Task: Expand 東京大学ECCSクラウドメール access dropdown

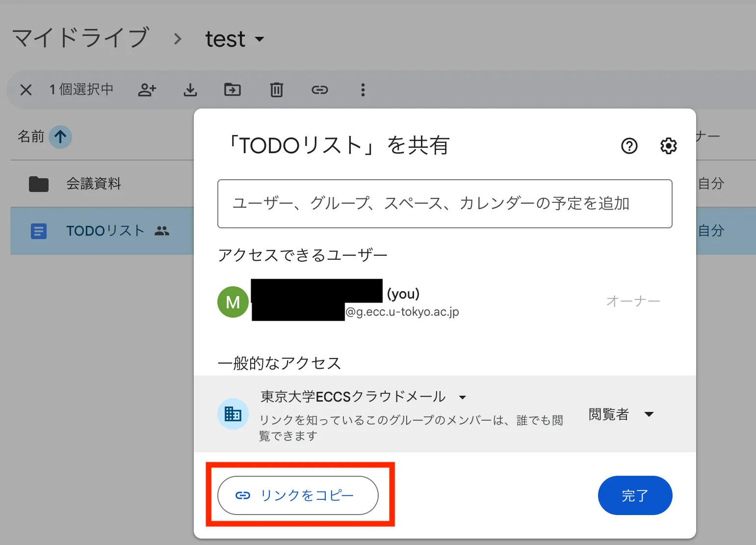Action: pyautogui.click(x=462, y=397)
